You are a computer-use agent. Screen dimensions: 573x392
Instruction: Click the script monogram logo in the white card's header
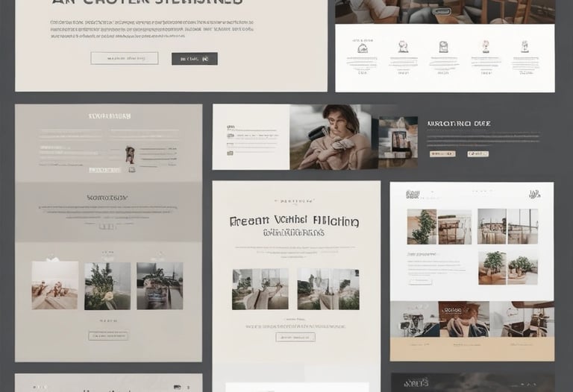[536, 195]
